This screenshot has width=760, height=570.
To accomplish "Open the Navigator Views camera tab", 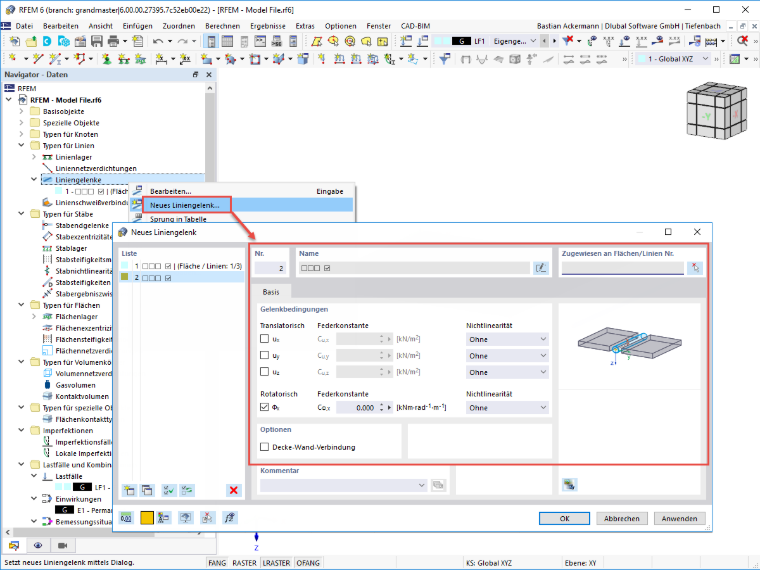I will click(63, 546).
